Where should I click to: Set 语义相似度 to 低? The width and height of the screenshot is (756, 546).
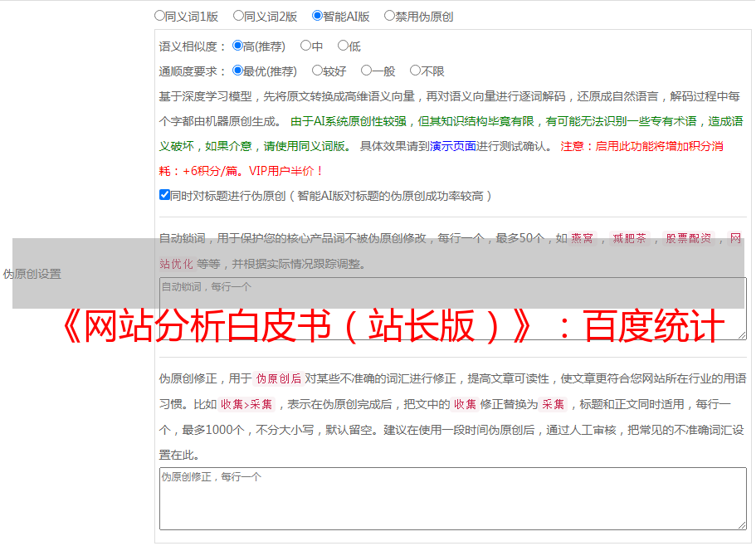point(343,46)
